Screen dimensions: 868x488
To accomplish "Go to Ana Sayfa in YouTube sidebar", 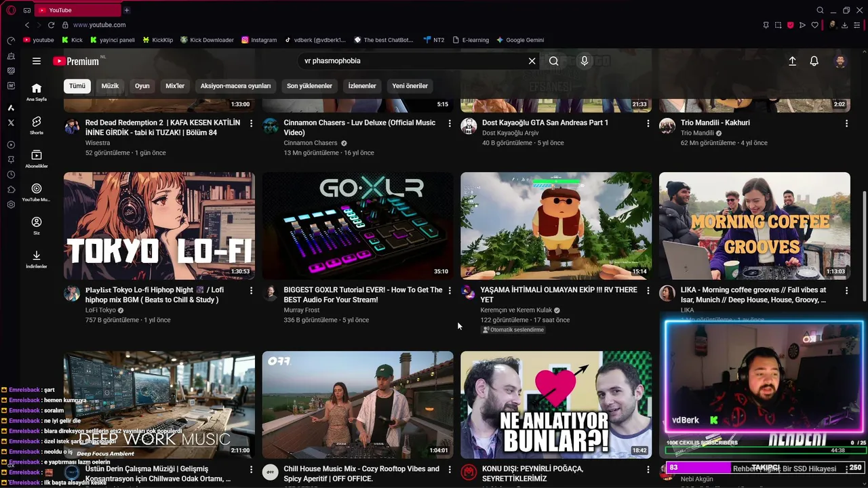I will point(37,92).
